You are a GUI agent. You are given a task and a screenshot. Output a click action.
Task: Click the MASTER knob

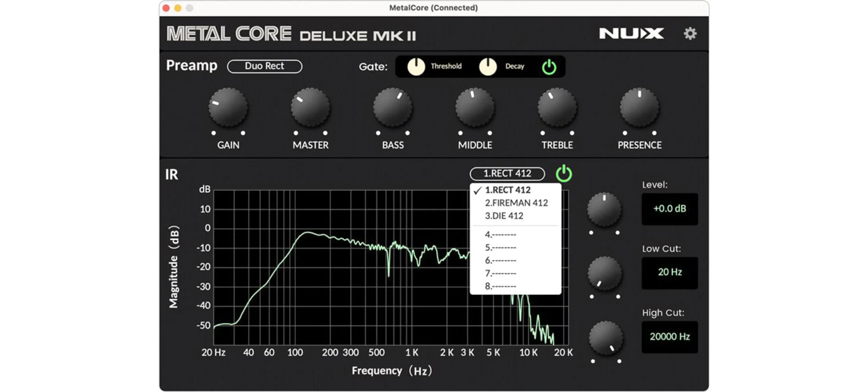pyautogui.click(x=310, y=108)
